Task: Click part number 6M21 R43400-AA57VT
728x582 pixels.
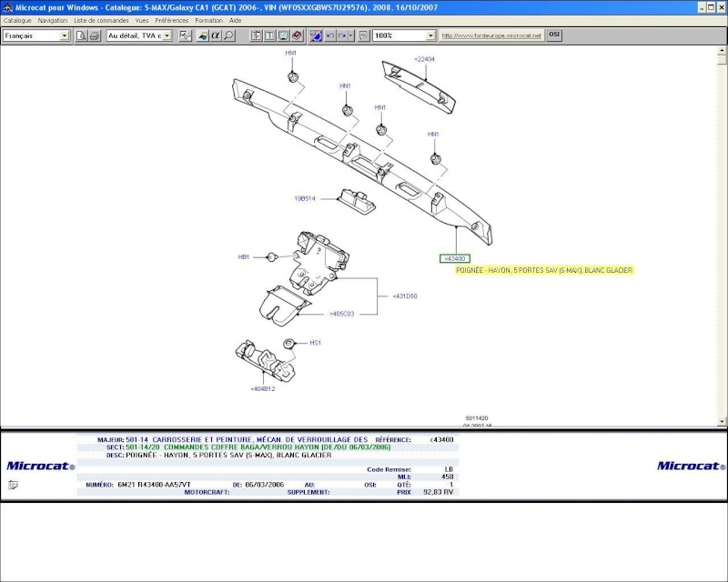Action: point(154,485)
